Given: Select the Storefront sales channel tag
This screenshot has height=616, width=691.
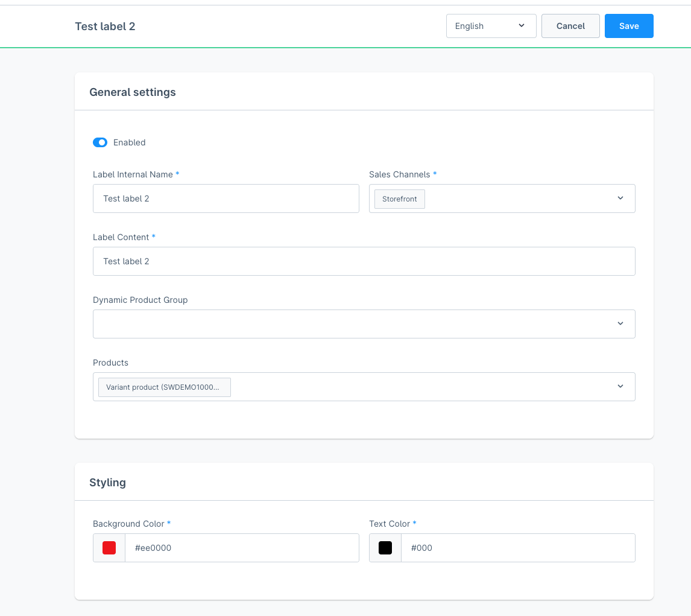Looking at the screenshot, I should [399, 199].
